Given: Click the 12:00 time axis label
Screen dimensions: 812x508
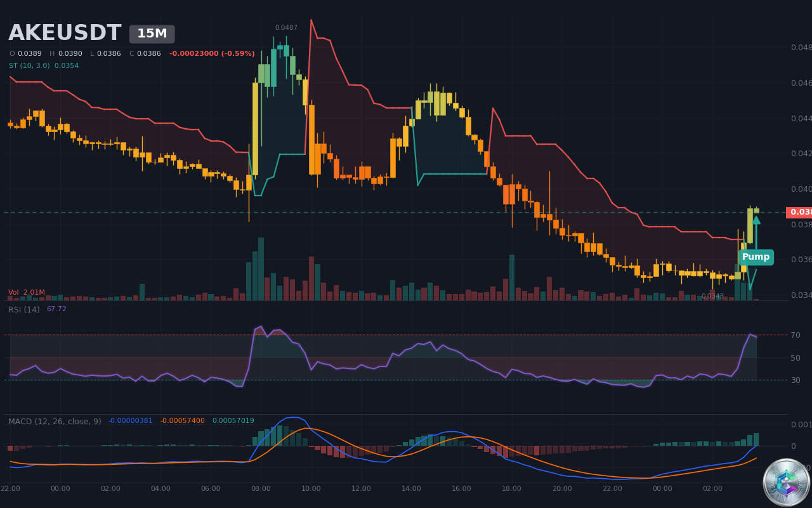Looking at the screenshot, I should click(361, 489).
